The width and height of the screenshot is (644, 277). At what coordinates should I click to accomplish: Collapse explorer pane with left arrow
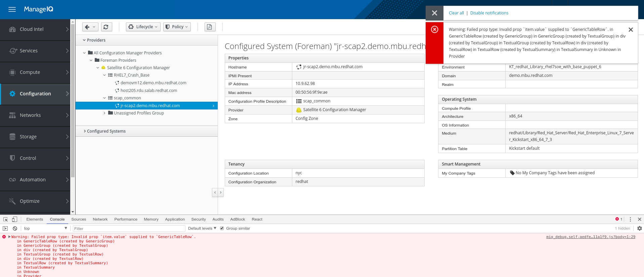215,192
